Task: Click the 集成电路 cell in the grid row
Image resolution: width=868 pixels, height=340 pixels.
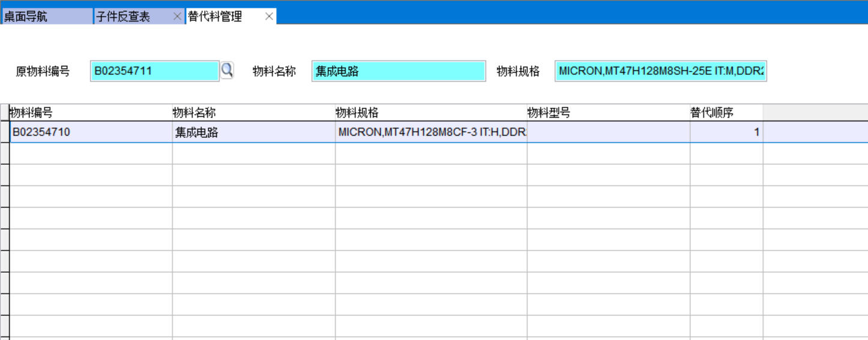Action: (253, 133)
